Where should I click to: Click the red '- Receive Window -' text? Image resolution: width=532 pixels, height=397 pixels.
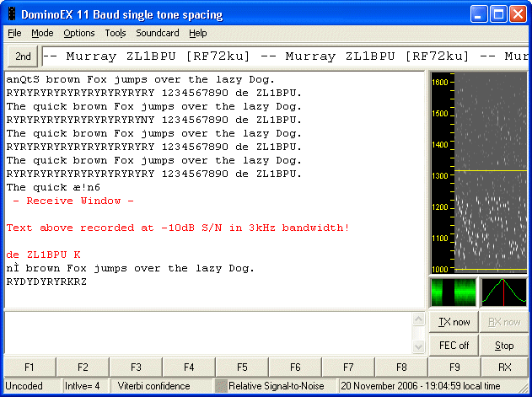point(73,201)
